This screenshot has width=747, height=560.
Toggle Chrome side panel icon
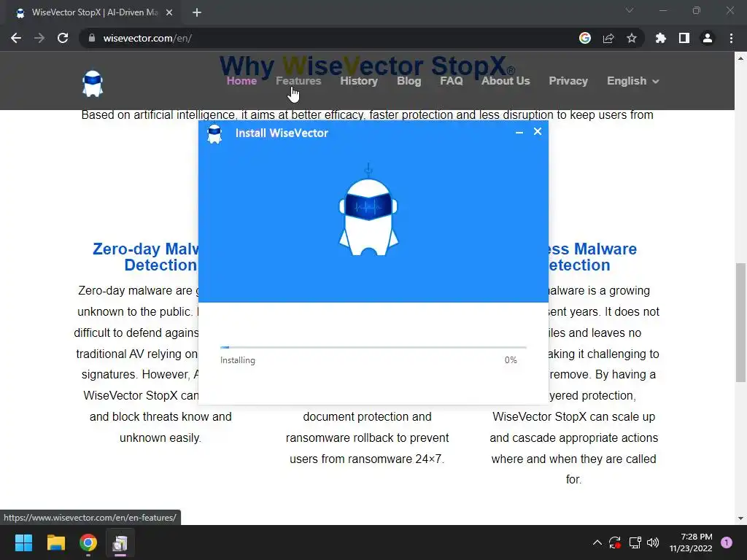click(684, 38)
